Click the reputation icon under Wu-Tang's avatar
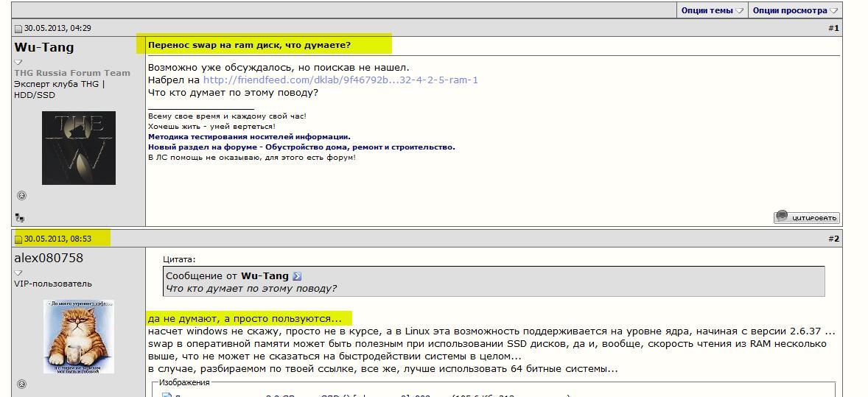 click(x=21, y=196)
